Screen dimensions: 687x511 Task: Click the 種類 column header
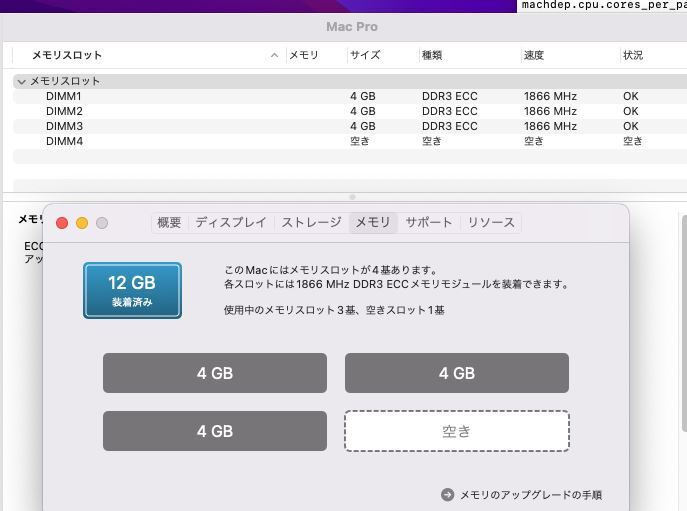pyautogui.click(x=432, y=55)
